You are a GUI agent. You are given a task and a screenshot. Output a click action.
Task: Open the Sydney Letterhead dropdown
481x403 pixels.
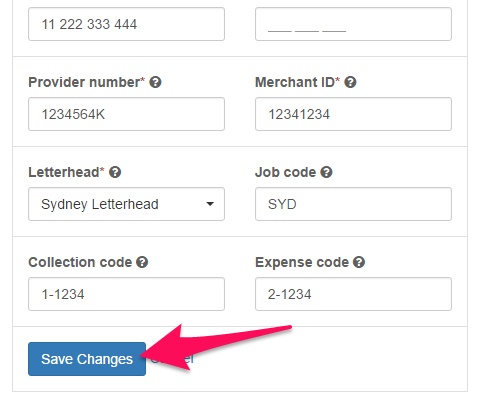click(x=126, y=204)
